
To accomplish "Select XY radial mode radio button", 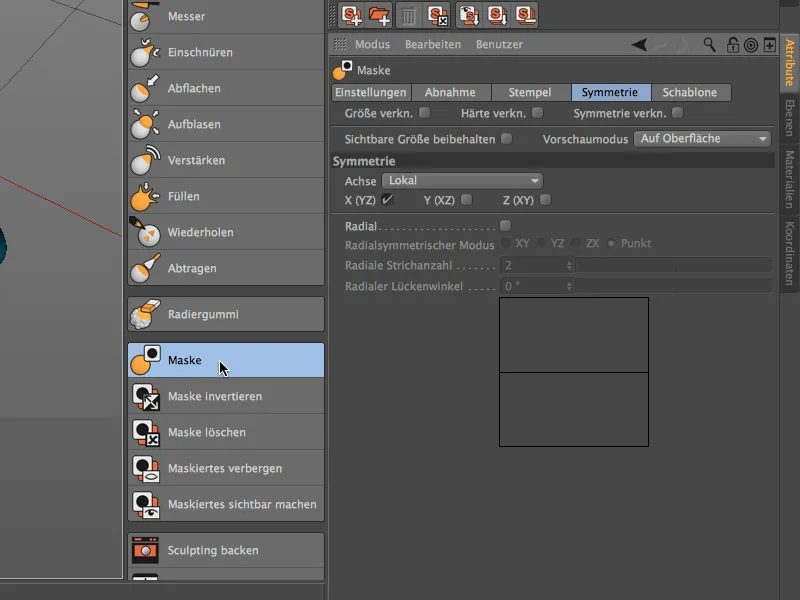I will tap(506, 243).
